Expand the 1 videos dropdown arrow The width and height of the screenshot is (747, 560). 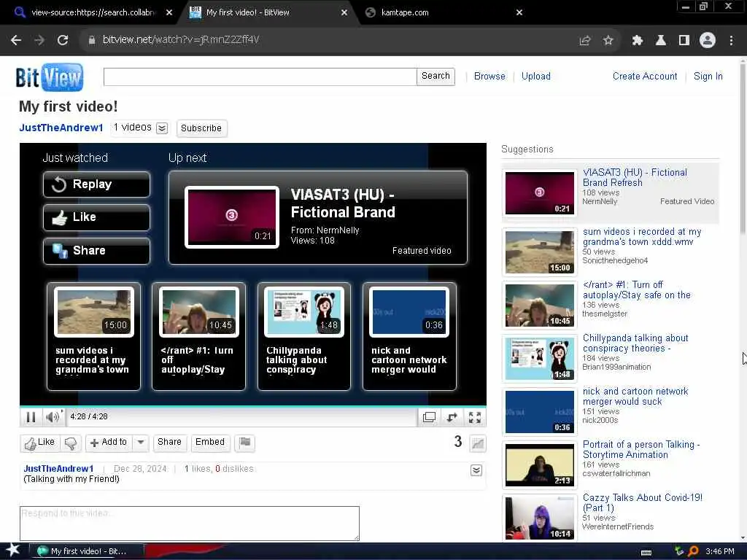point(162,128)
